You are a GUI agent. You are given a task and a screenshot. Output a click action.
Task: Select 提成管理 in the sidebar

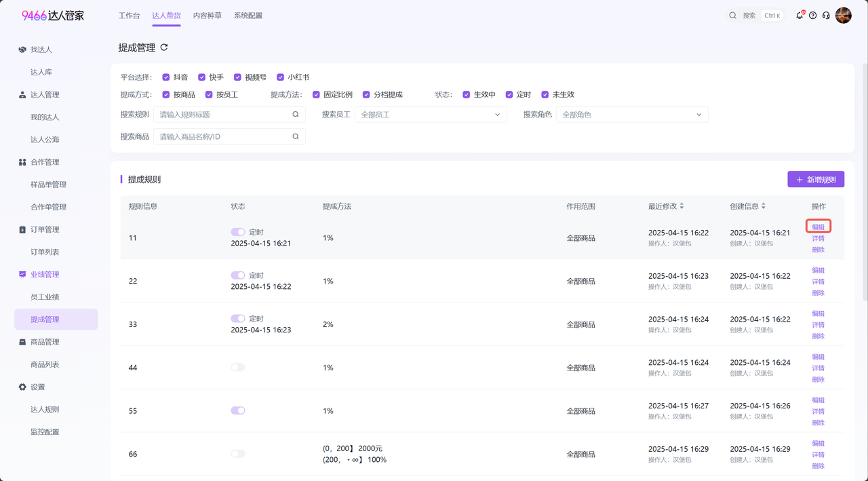56,320
